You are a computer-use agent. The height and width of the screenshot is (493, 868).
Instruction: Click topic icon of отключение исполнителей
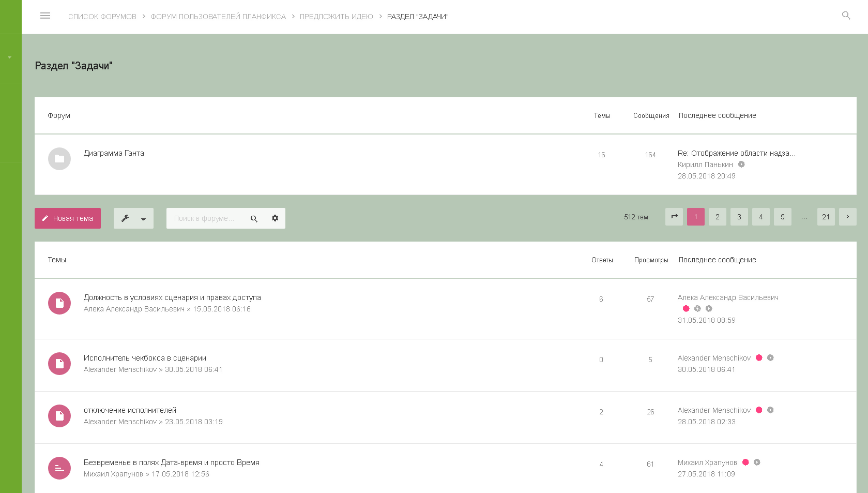click(59, 416)
